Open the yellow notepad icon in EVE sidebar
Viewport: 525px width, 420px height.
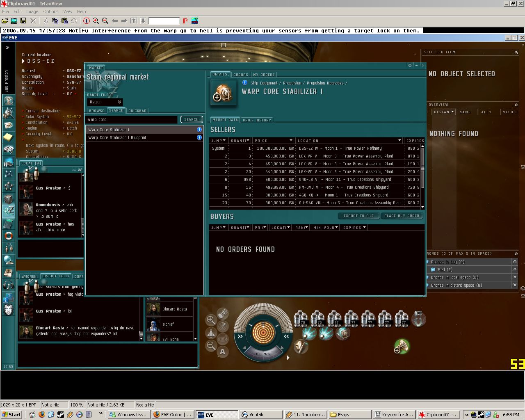click(9, 137)
